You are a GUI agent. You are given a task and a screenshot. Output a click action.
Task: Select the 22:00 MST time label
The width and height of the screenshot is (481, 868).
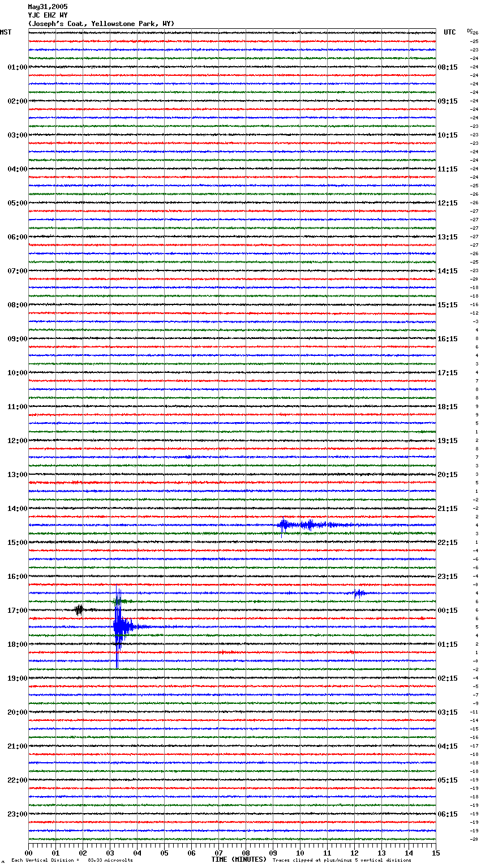tap(18, 780)
